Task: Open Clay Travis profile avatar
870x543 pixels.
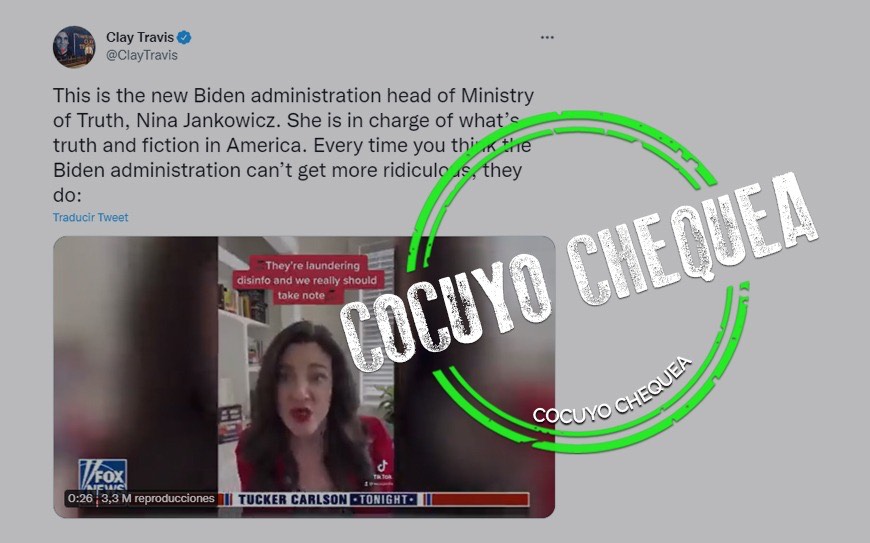Action: point(74,47)
